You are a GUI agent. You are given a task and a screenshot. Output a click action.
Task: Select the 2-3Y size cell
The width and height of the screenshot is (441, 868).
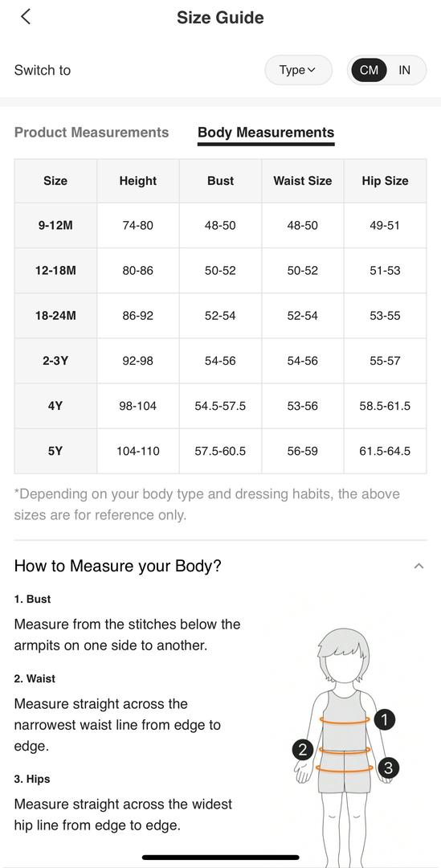click(x=55, y=361)
